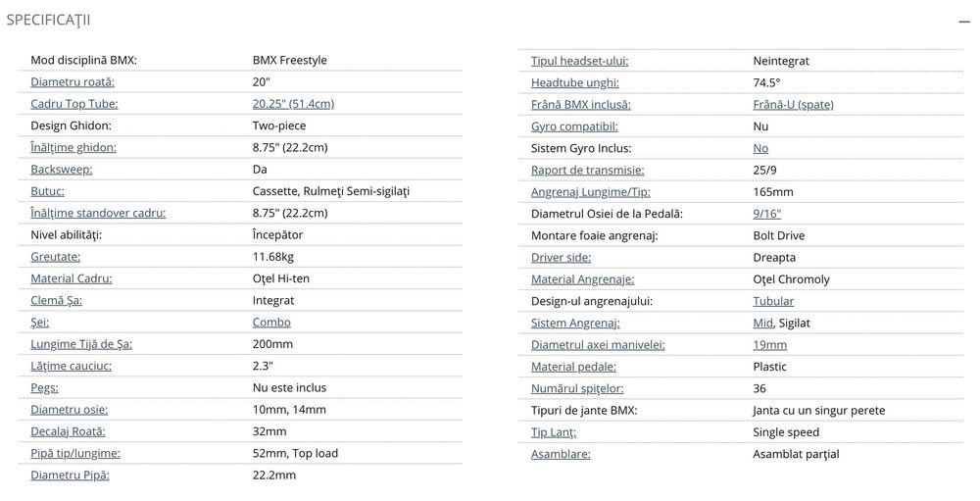Click the Asamblare label link
Screen dimensions: 980x501
point(561,454)
